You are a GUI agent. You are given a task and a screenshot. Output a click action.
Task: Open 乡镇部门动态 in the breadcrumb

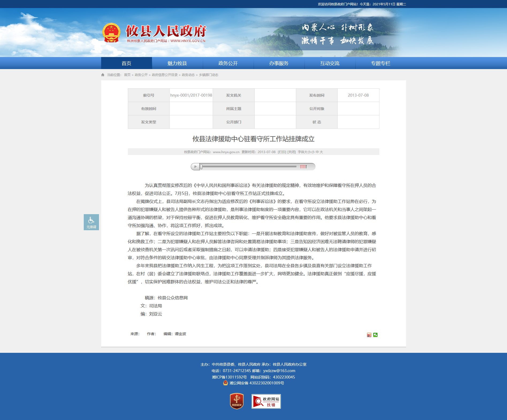pos(208,75)
